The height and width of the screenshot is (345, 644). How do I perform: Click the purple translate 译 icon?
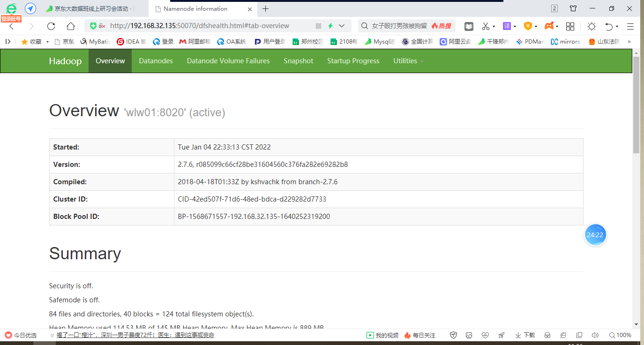tap(507, 26)
